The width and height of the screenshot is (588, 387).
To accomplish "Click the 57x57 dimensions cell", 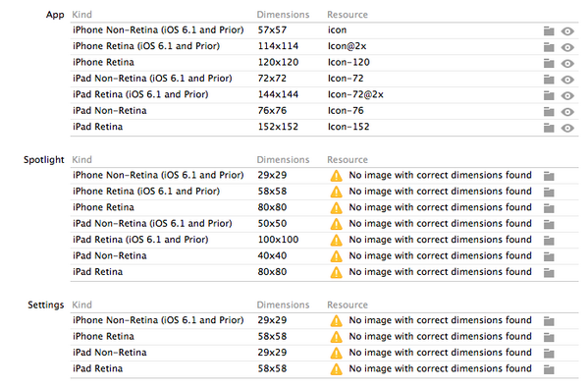I will [x=272, y=30].
